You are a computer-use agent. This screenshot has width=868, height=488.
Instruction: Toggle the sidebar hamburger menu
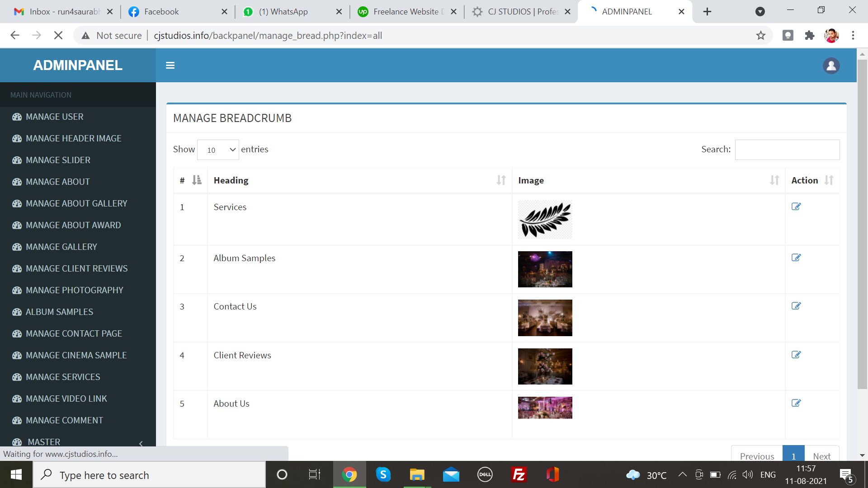(170, 66)
